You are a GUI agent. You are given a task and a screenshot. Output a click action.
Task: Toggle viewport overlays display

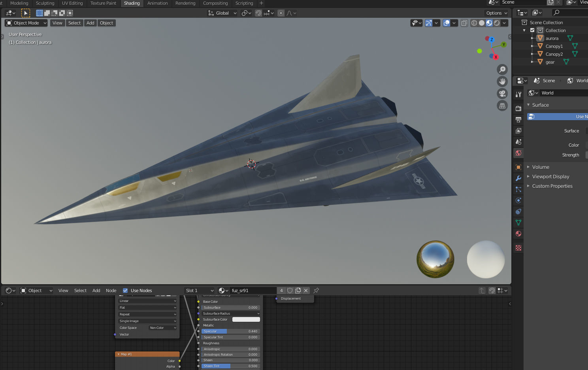pyautogui.click(x=447, y=23)
